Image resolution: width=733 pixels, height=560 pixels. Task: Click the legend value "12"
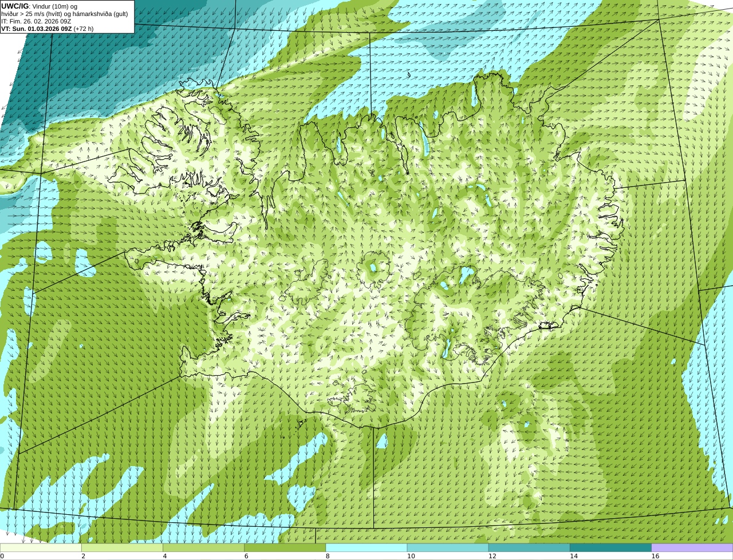point(492,556)
